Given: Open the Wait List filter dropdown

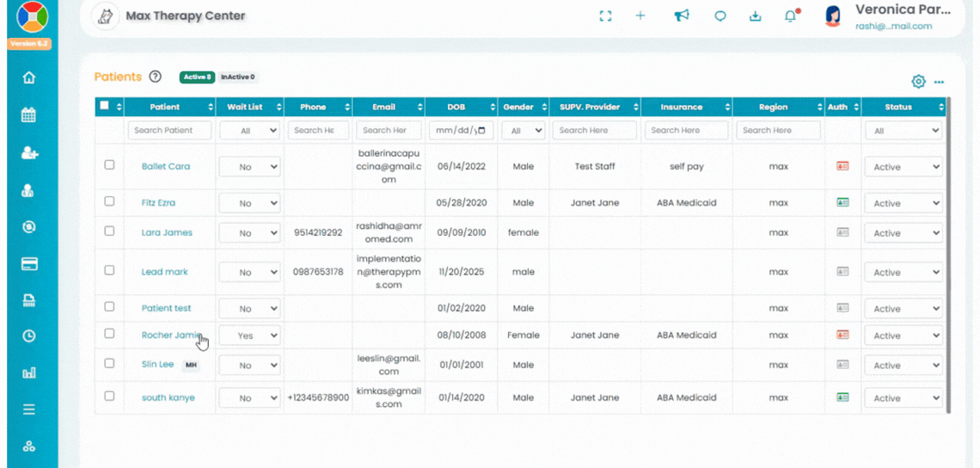Looking at the screenshot, I should tap(249, 131).
